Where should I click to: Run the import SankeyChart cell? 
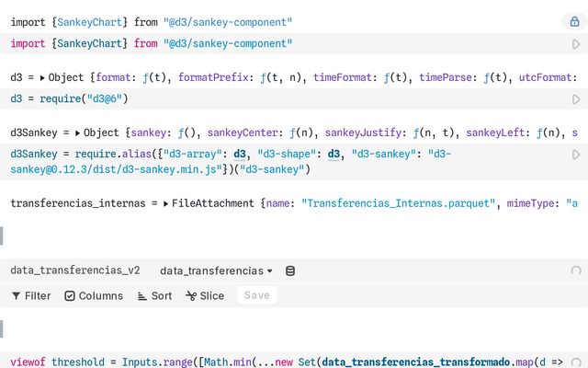[576, 44]
